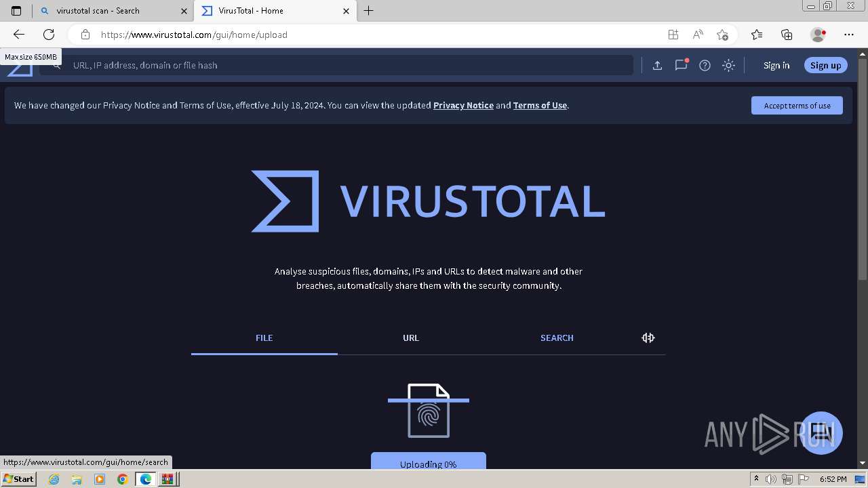Screen dimensions: 868x488
Task: Click the site info lock icon
Action: pos(85,35)
